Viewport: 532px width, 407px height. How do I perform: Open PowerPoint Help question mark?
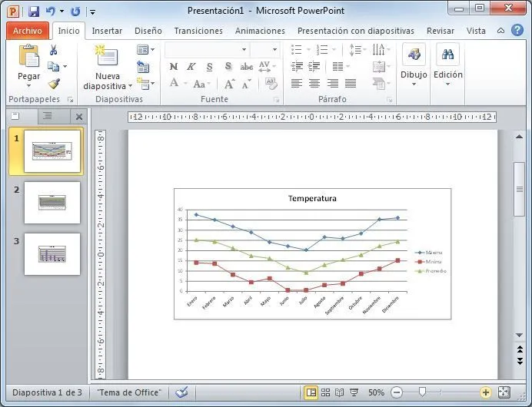517,31
